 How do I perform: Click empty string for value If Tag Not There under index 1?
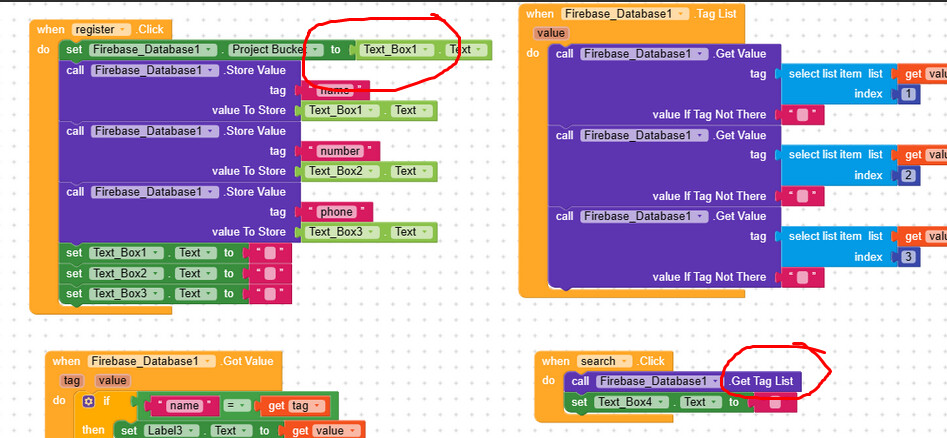pos(803,115)
